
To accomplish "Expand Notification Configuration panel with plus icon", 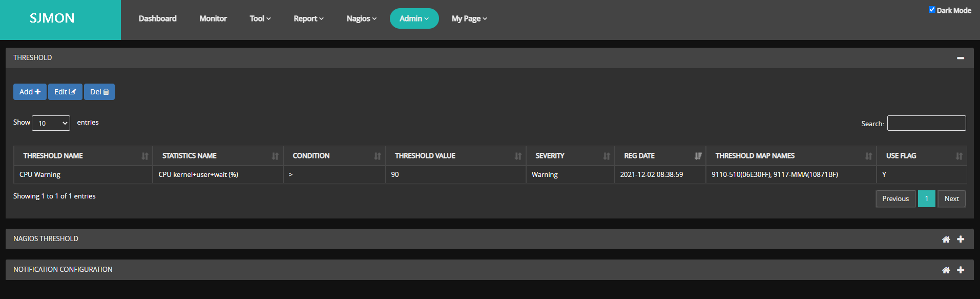I will point(961,270).
